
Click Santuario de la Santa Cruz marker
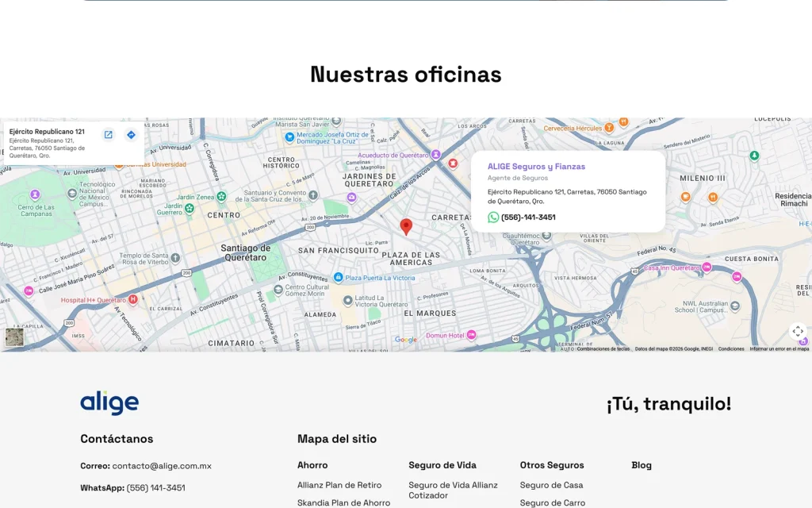click(313, 195)
